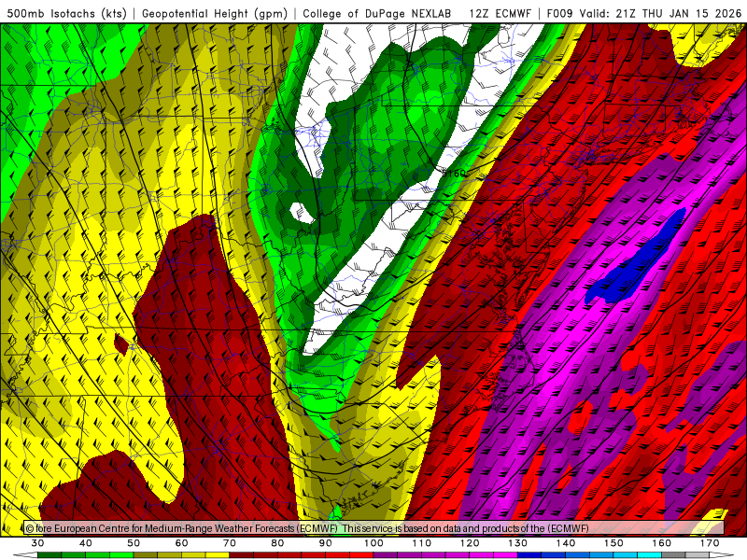Click the '160' legend scale value

coord(662,543)
